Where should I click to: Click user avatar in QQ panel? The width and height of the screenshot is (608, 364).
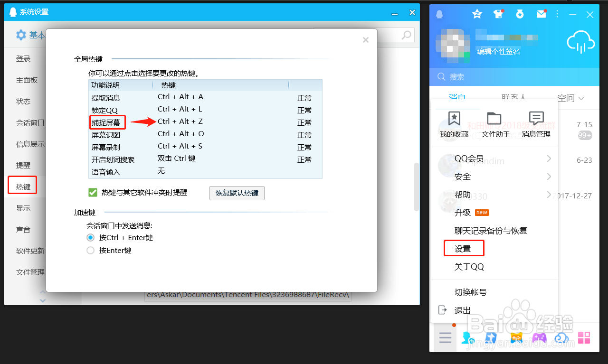(x=453, y=46)
